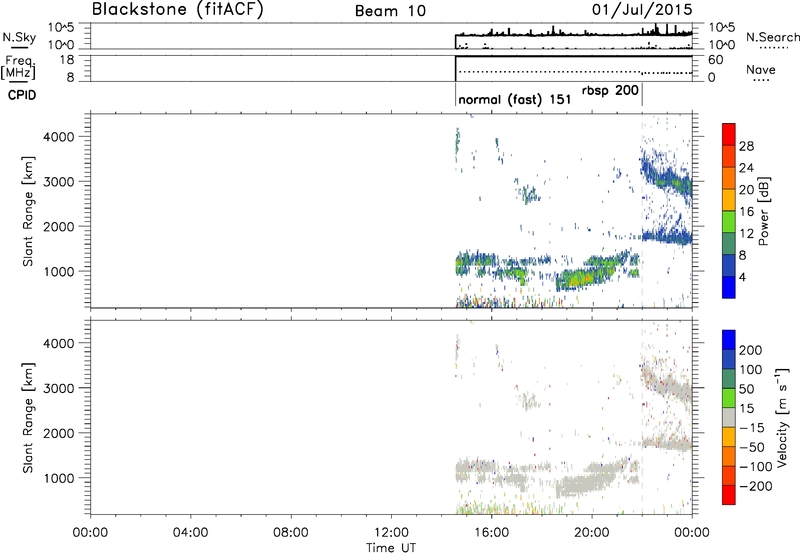This screenshot has width=800, height=554.
Task: Click the 'CPID' row label
Action: (22, 95)
